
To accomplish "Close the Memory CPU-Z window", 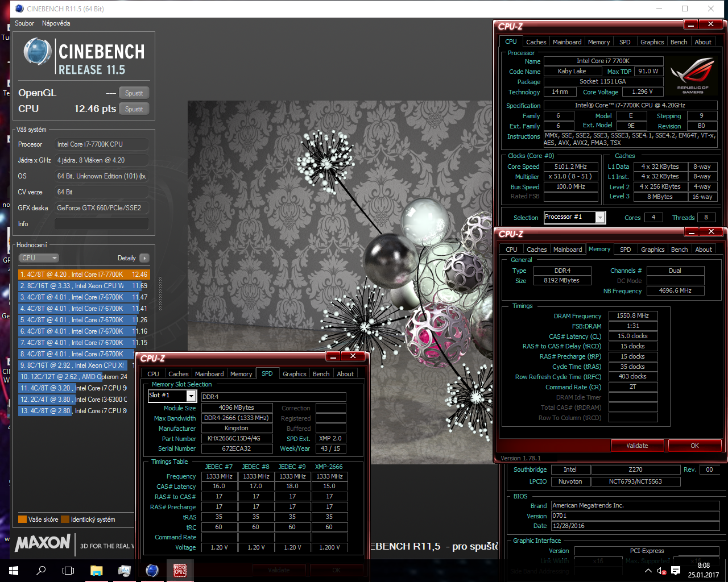I will (x=712, y=232).
